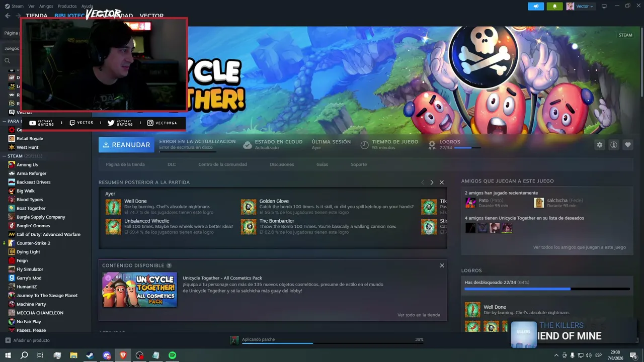Select Garry's Mod in the library
This screenshot has height=362, width=644.
[29, 278]
